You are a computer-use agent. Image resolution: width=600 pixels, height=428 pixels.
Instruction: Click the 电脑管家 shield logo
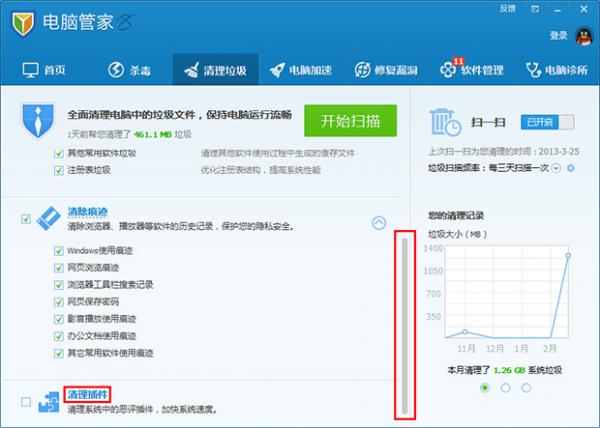click(x=23, y=23)
